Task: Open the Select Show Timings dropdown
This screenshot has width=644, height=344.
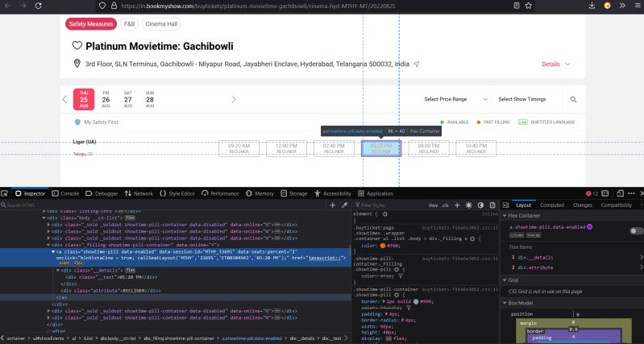Action: 522,99
